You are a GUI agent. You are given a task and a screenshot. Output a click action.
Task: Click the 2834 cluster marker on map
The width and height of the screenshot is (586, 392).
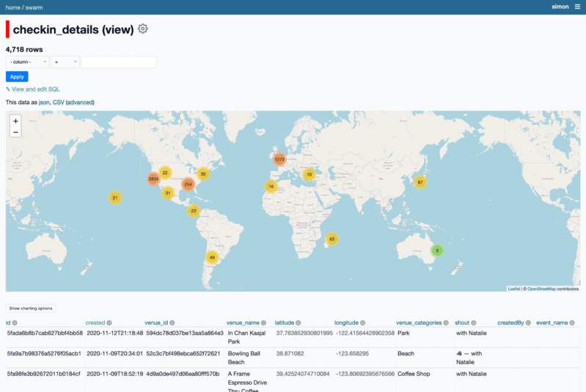pyautogui.click(x=153, y=179)
